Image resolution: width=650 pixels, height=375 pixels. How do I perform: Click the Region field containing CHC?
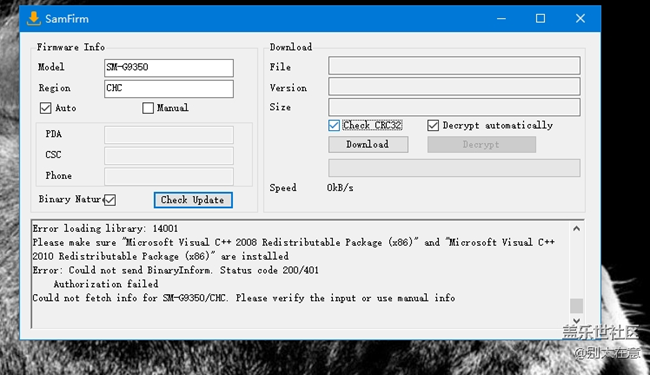coord(169,89)
